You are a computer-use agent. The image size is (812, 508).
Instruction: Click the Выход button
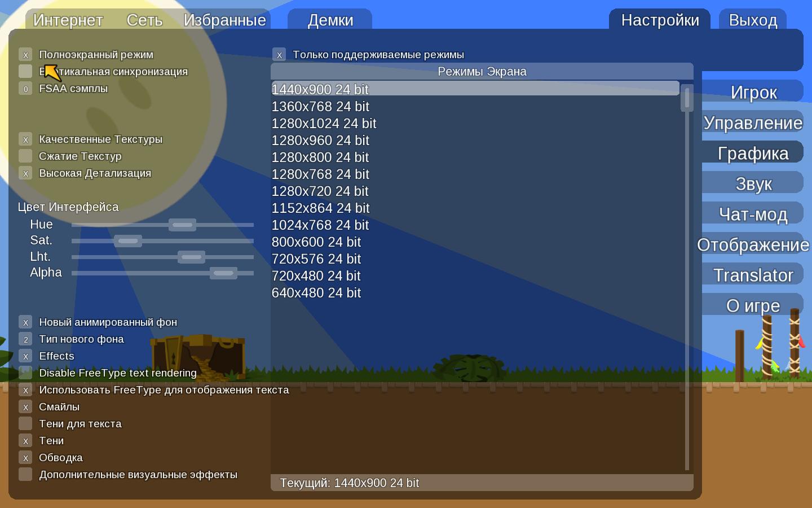(753, 20)
